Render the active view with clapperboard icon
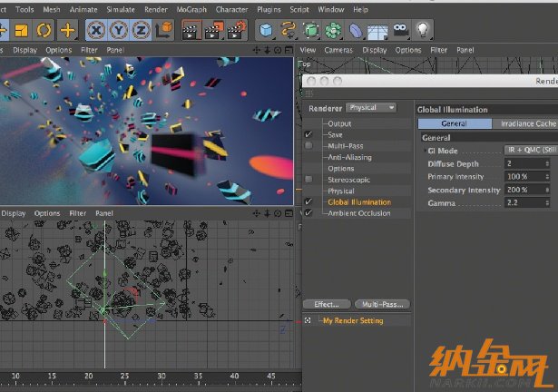The width and height of the screenshot is (558, 392). coord(191,31)
